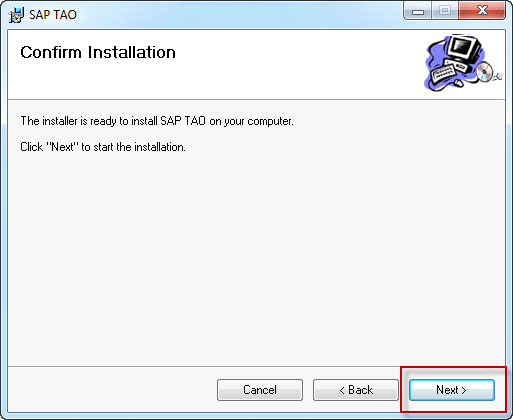
Task: Click the "installer is ready to install" message
Action: tap(157, 121)
